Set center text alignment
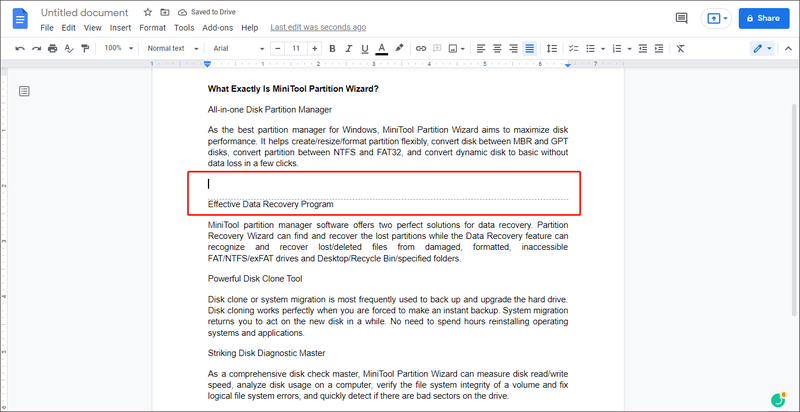Screen dimensions: 800x412 pyautogui.click(x=497, y=48)
